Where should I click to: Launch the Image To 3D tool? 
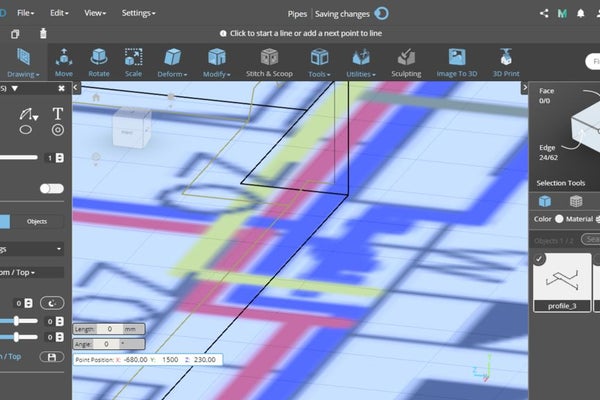[456, 61]
